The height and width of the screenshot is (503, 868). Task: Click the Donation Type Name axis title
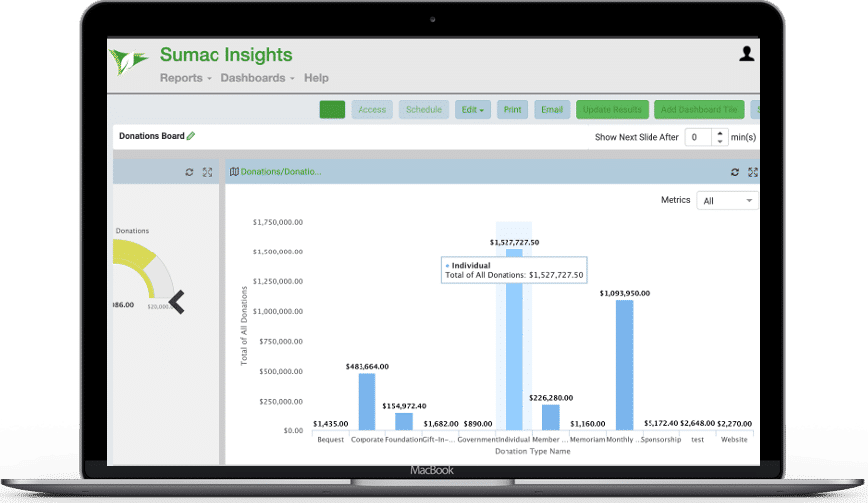click(x=532, y=451)
